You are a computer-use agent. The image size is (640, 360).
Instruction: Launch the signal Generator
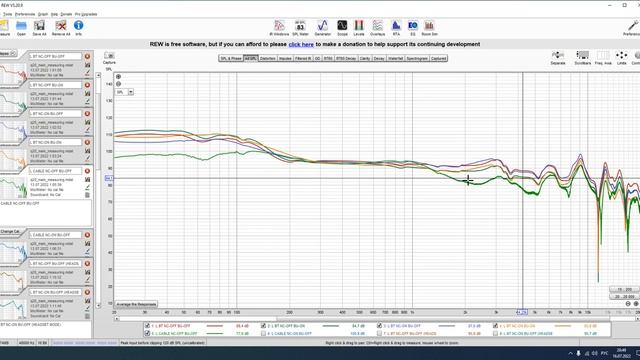[x=322, y=27]
